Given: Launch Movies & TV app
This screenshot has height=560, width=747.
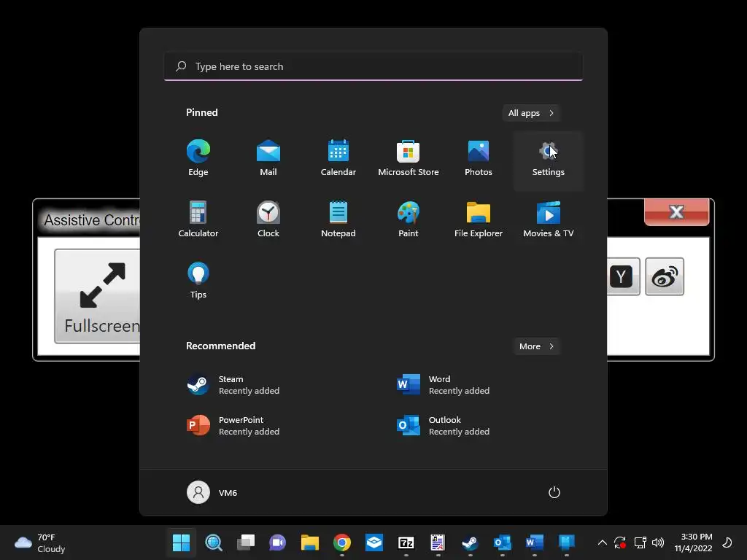Looking at the screenshot, I should 549,219.
